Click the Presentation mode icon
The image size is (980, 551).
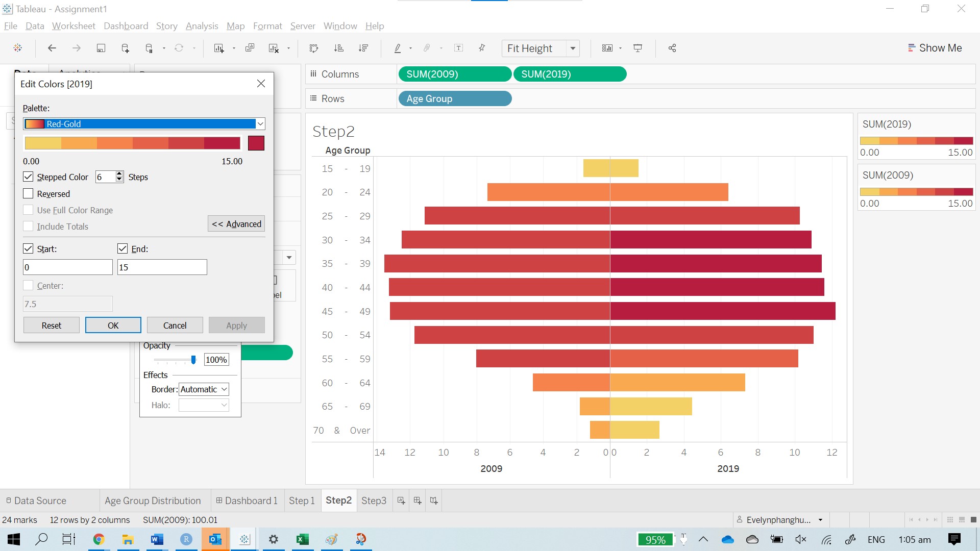click(x=638, y=48)
